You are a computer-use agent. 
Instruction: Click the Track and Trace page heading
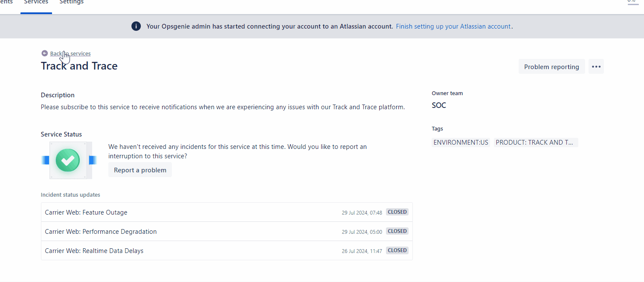[79, 66]
